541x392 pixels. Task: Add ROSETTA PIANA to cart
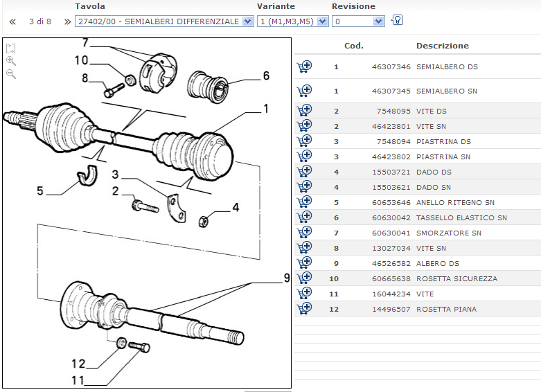click(304, 308)
